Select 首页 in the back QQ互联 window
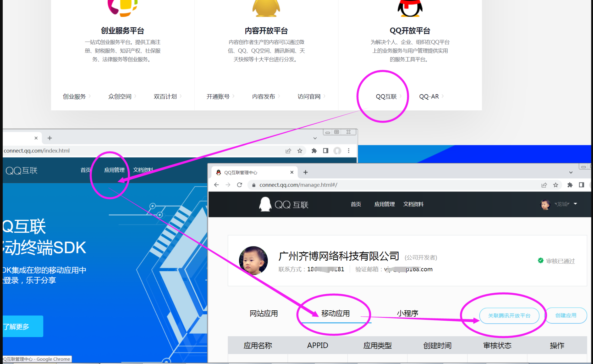The width and height of the screenshot is (593, 364). [86, 170]
